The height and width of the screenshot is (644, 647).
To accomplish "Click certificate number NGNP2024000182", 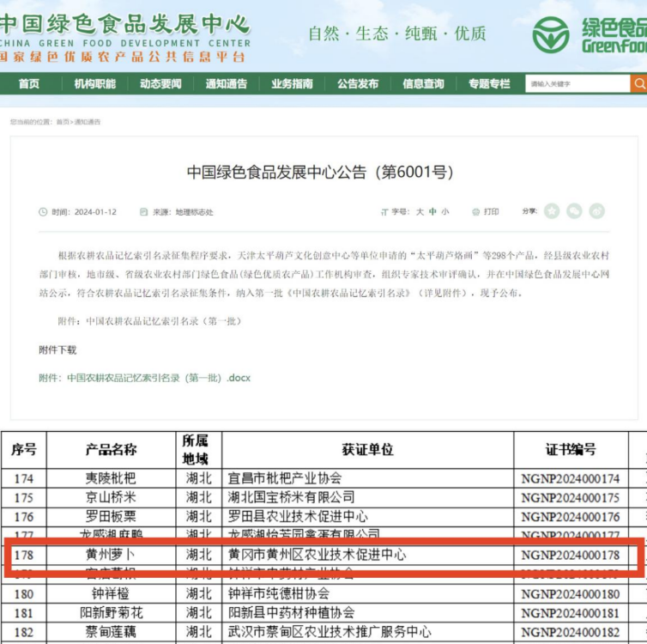I will click(x=571, y=632).
